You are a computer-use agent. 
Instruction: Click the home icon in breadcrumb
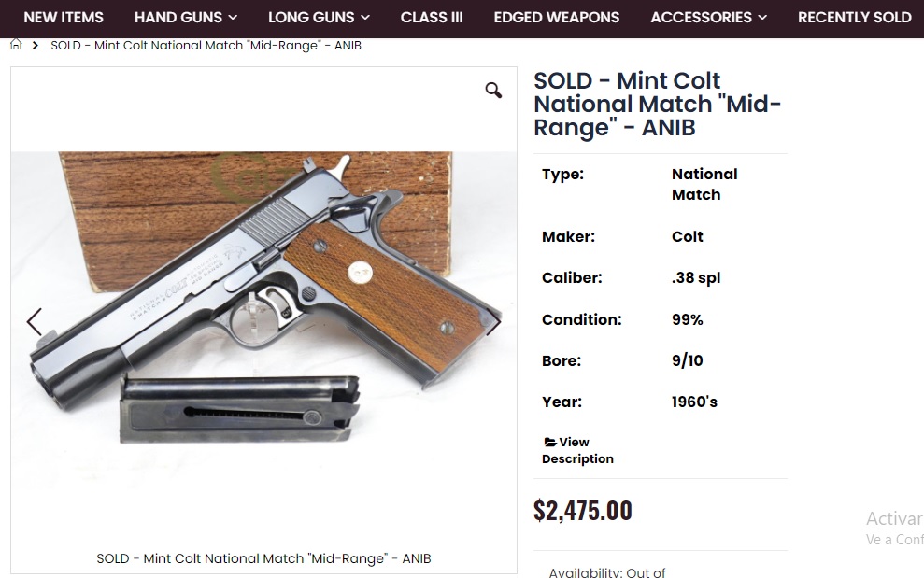click(16, 45)
